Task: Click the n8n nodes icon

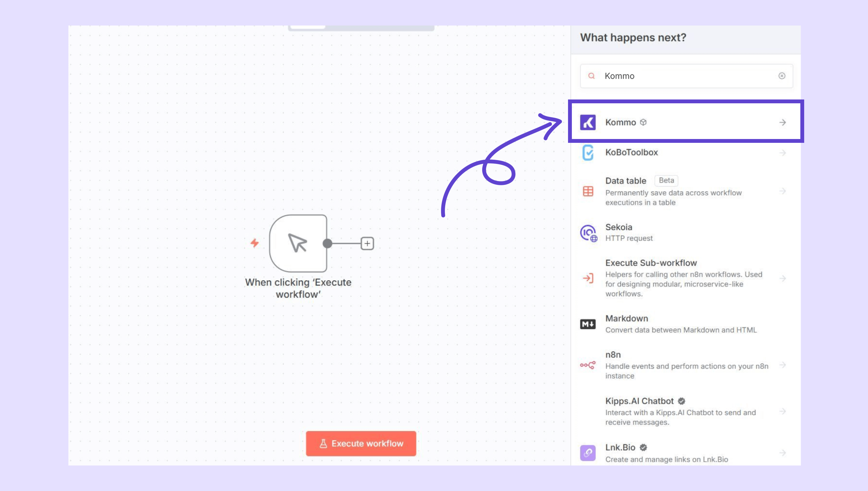Action: [587, 365]
